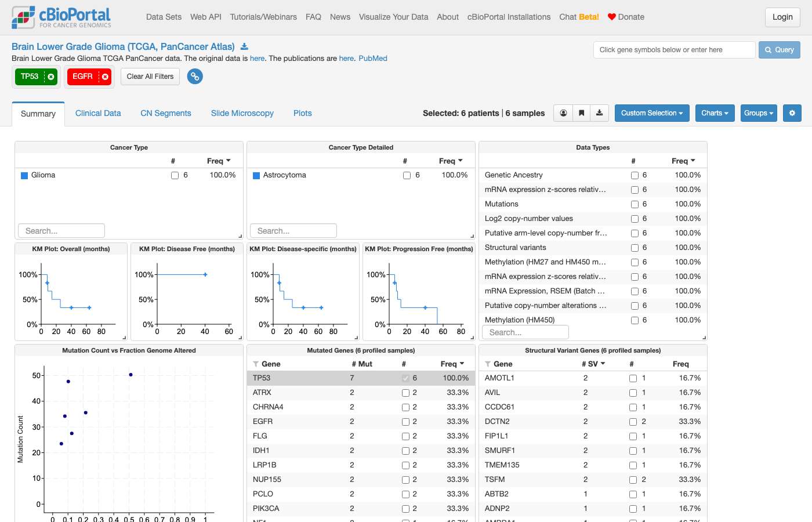The width and height of the screenshot is (812, 522).
Task: Open Data Sets in top navigation
Action: pyautogui.click(x=164, y=17)
